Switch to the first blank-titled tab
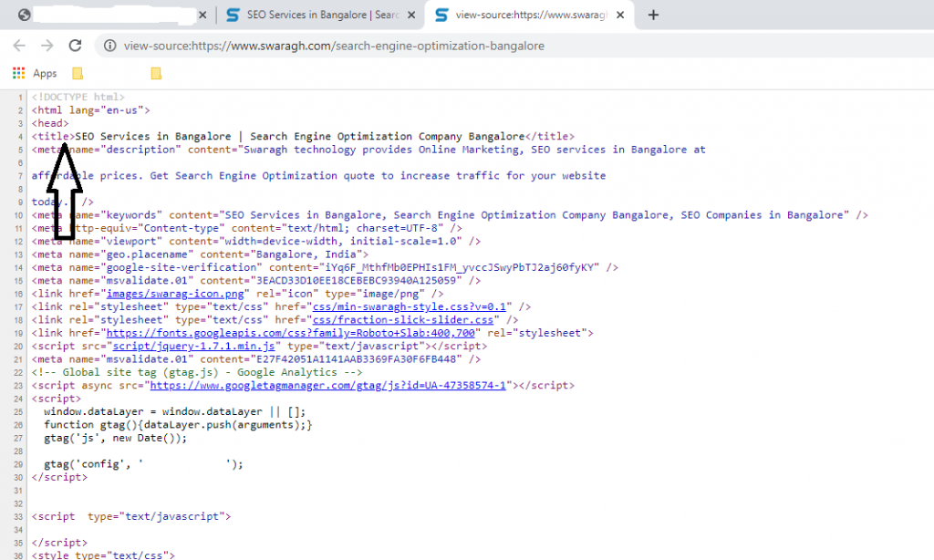 point(113,15)
